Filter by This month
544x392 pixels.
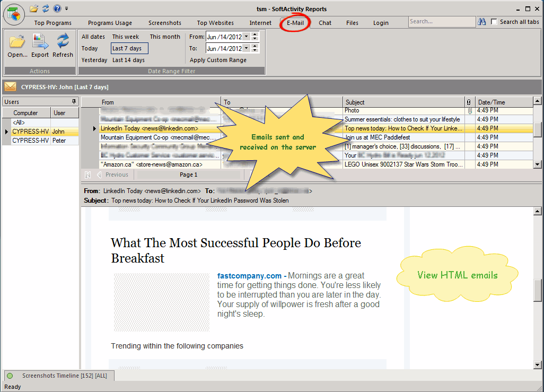[x=165, y=37]
